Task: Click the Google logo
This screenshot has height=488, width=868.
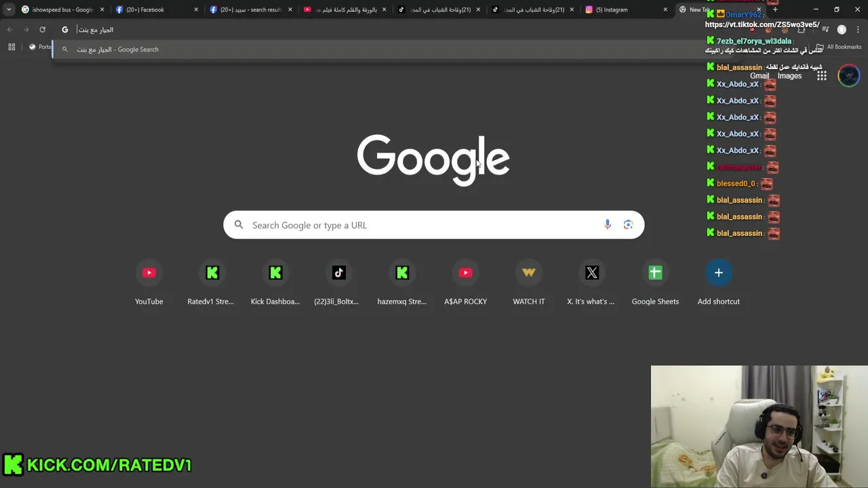Action: (433, 160)
